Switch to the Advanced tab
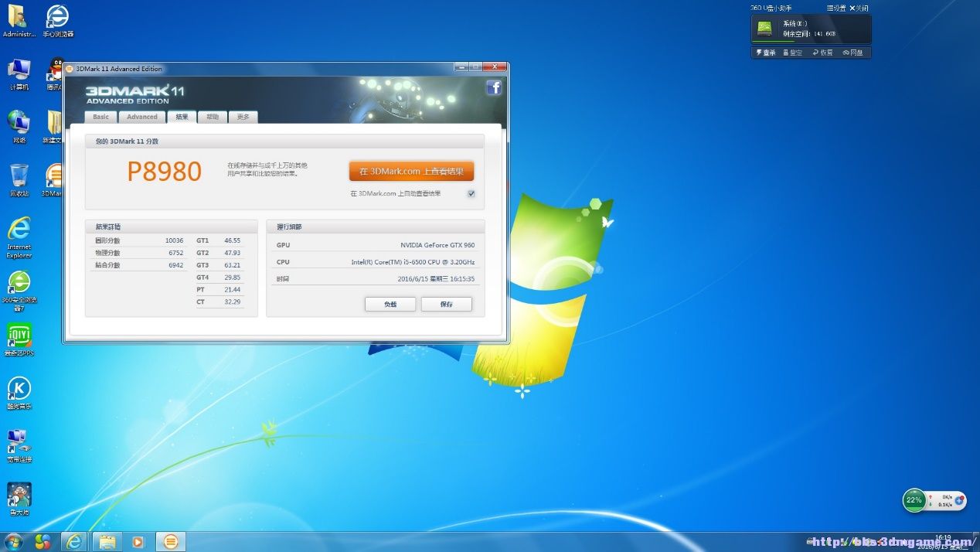The height and width of the screenshot is (552, 980). tap(142, 117)
